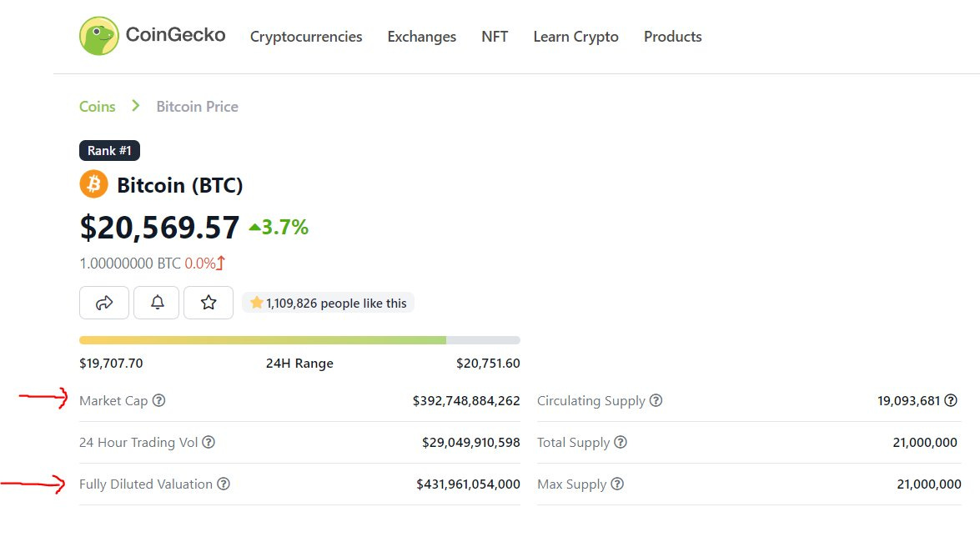Click the 3.7% price change value
Image resolution: width=980 pixels, height=547 pixels.
tap(285, 227)
